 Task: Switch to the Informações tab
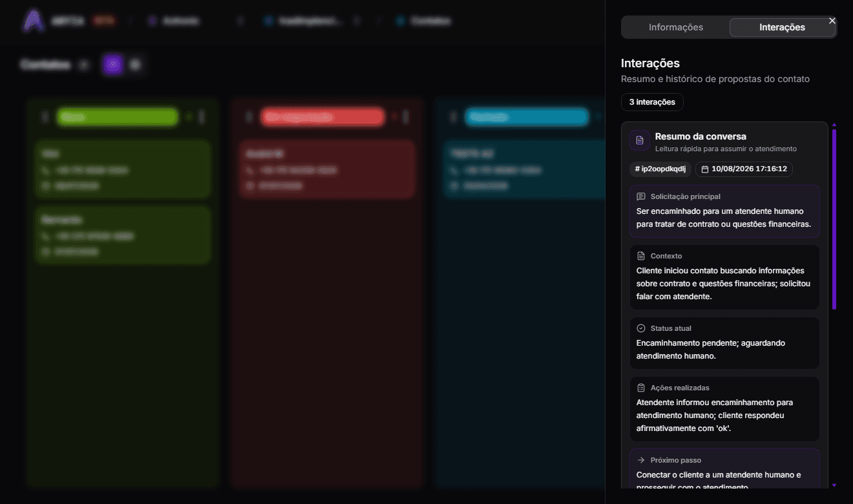(676, 27)
